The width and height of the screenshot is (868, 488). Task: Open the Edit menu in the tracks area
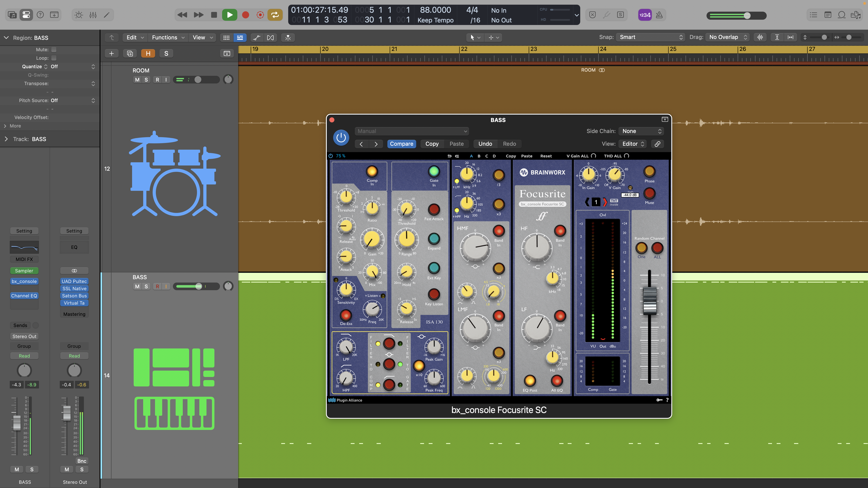pyautogui.click(x=135, y=37)
